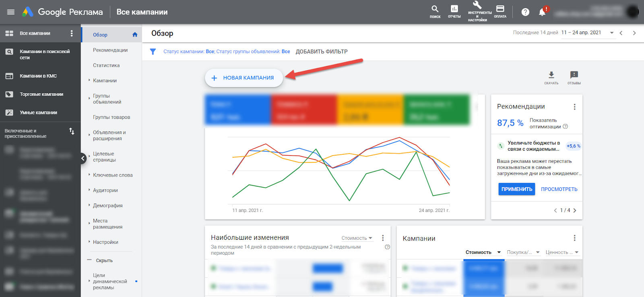Screen dimensions: 644x297
Task: Open the billing (Оплата) icon
Action: point(500,10)
